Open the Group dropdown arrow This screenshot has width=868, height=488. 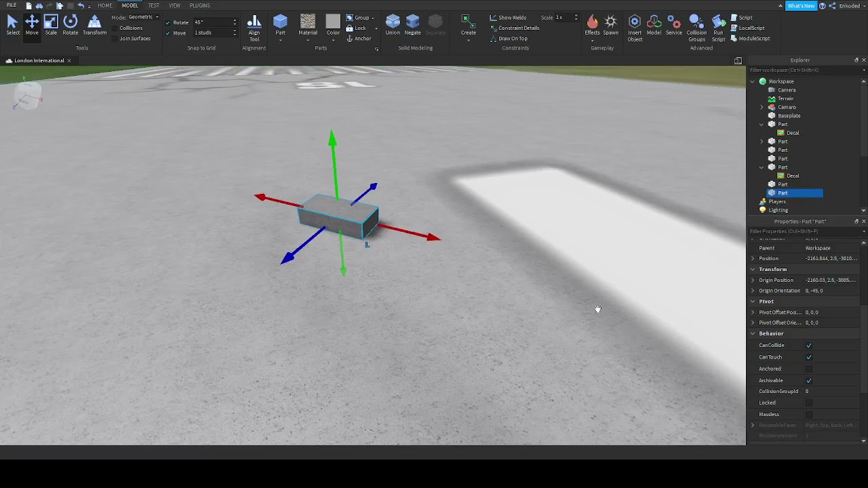coord(372,18)
